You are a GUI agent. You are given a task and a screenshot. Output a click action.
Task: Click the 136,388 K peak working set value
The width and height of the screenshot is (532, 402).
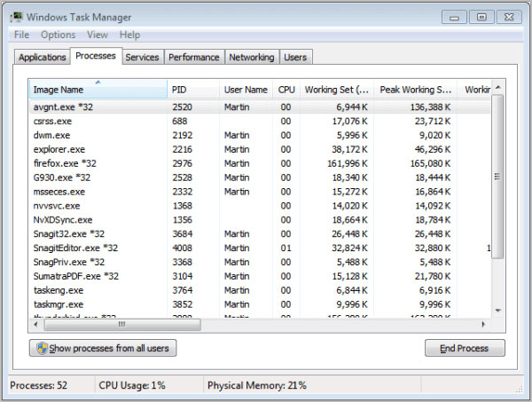(430, 107)
